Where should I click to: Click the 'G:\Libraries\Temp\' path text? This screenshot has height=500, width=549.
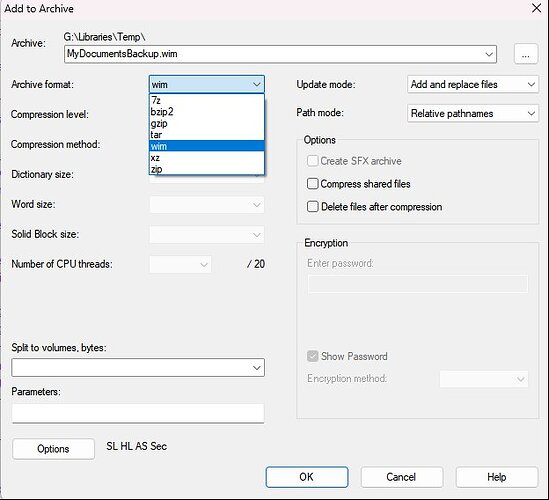click(104, 37)
